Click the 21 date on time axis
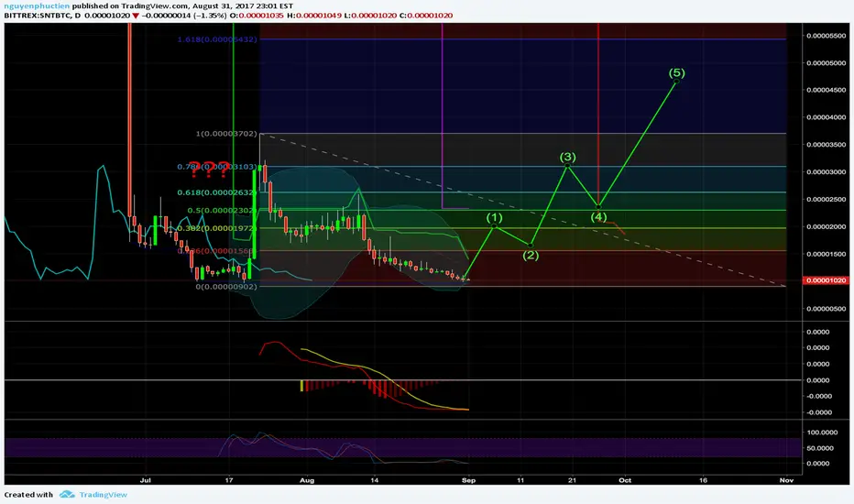 pyautogui.click(x=572, y=480)
